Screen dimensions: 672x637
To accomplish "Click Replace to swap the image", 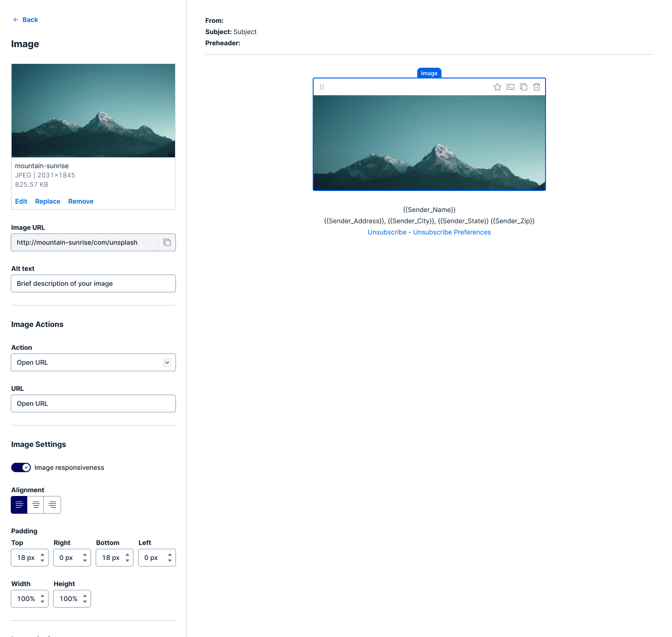I will 48,201.
